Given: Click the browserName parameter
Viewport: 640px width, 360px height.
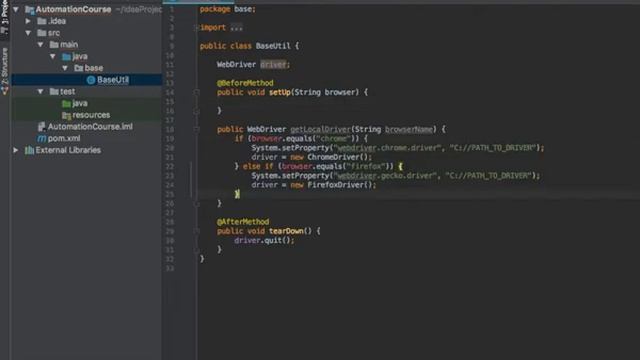Looking at the screenshot, I should pos(409,129).
